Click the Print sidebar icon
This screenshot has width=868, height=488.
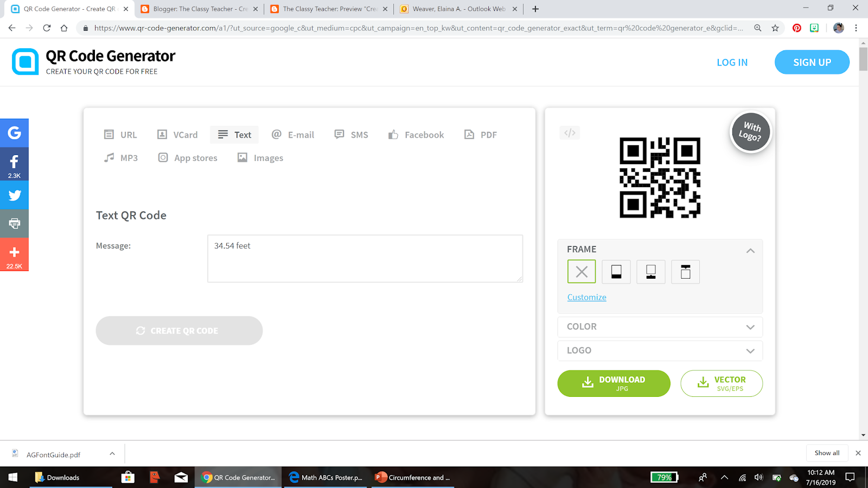pyautogui.click(x=14, y=223)
